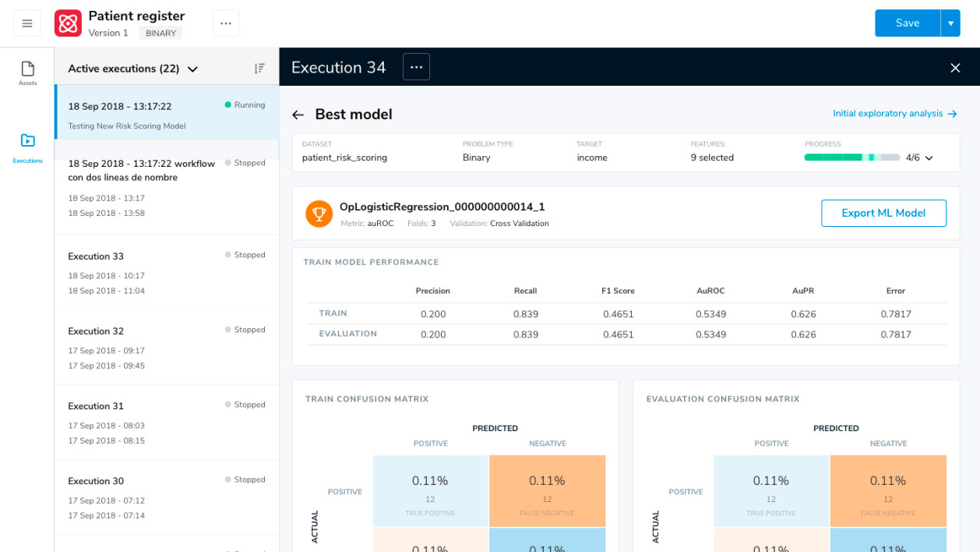Screen dimensions: 980x552
Task: Open the hamburger menu
Action: pos(27,23)
